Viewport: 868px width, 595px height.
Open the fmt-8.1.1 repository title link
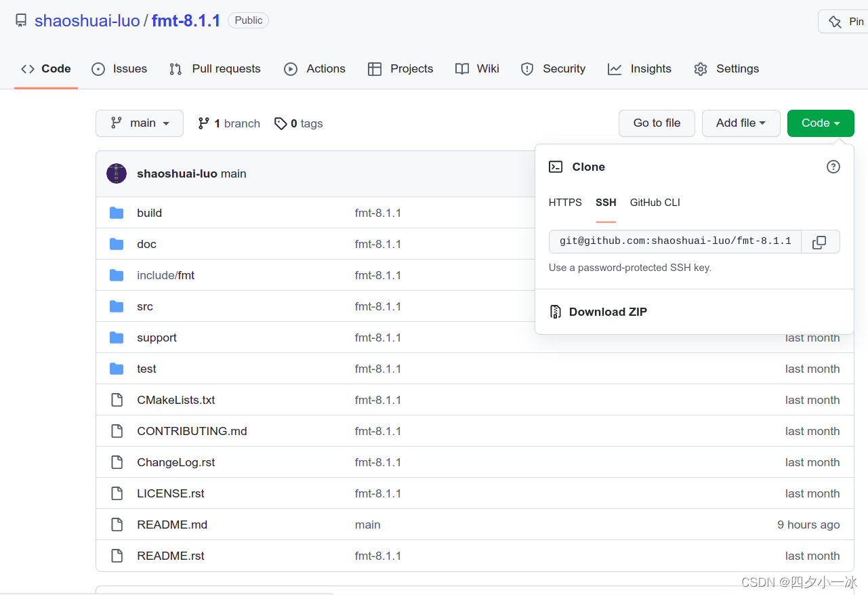(x=186, y=20)
